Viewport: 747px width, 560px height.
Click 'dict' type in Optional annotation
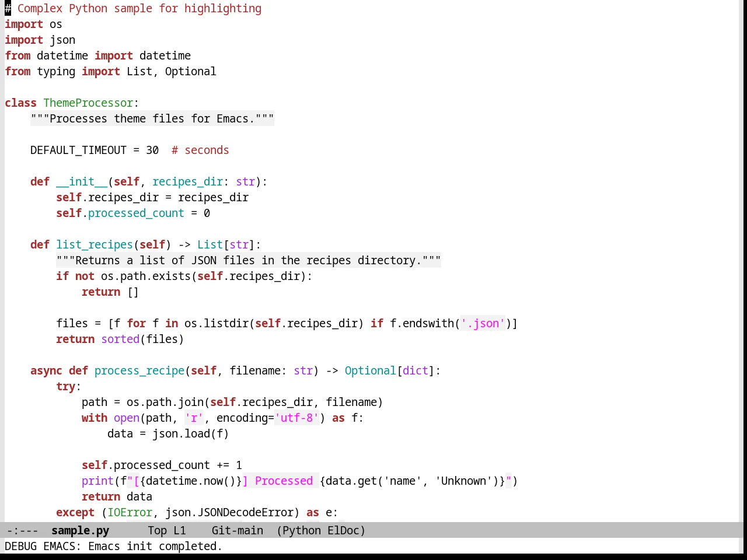pyautogui.click(x=416, y=370)
